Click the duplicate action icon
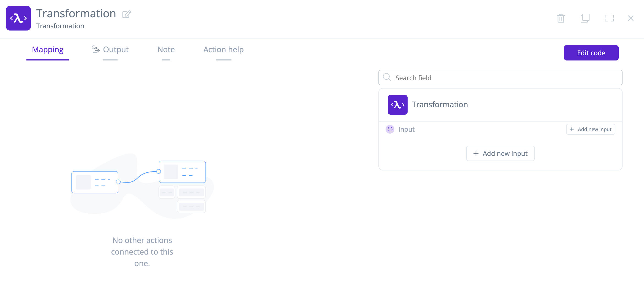Screen dimensions: 644x298 (x=585, y=18)
